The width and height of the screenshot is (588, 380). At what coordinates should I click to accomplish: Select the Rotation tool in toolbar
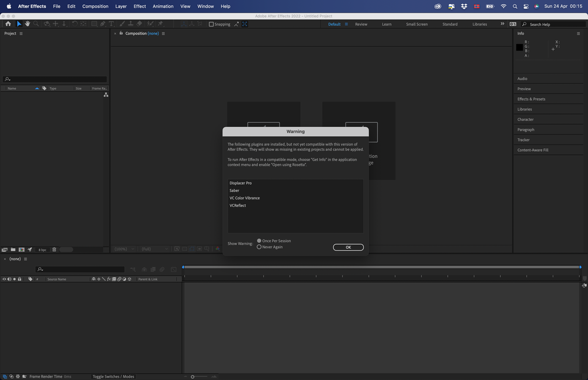[x=75, y=24]
